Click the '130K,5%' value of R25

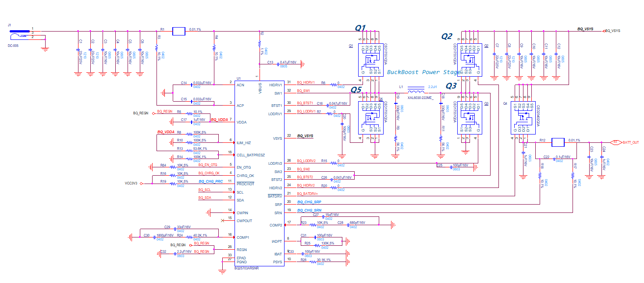point(328,243)
